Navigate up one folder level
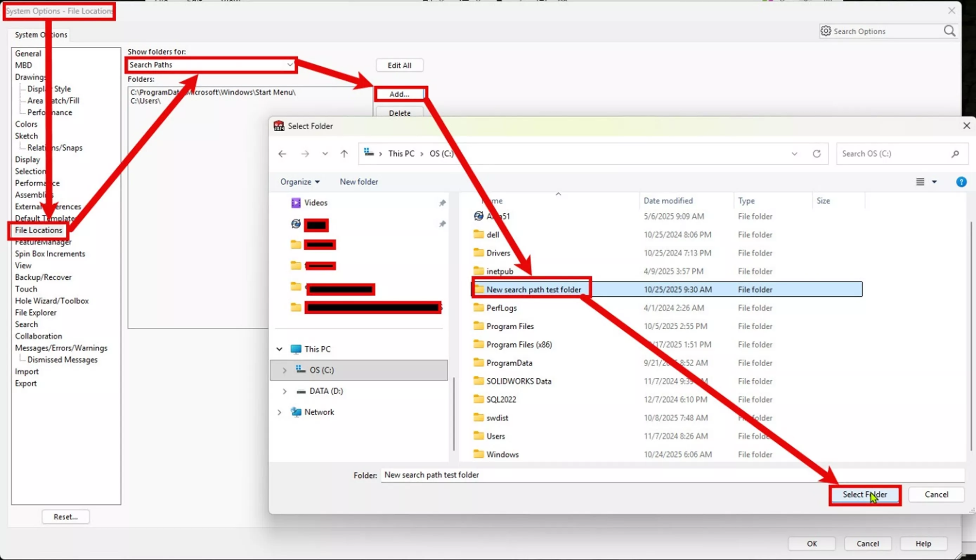The width and height of the screenshot is (976, 560). point(344,153)
